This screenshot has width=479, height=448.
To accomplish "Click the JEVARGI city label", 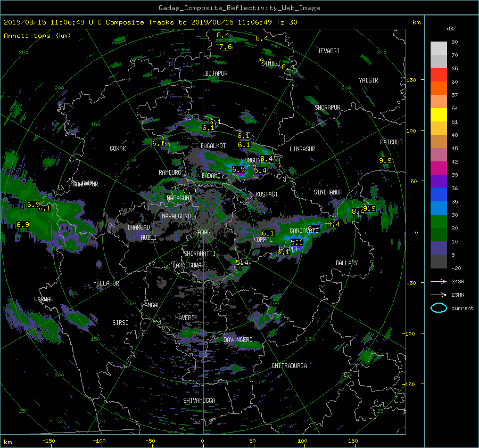I will tap(328, 51).
